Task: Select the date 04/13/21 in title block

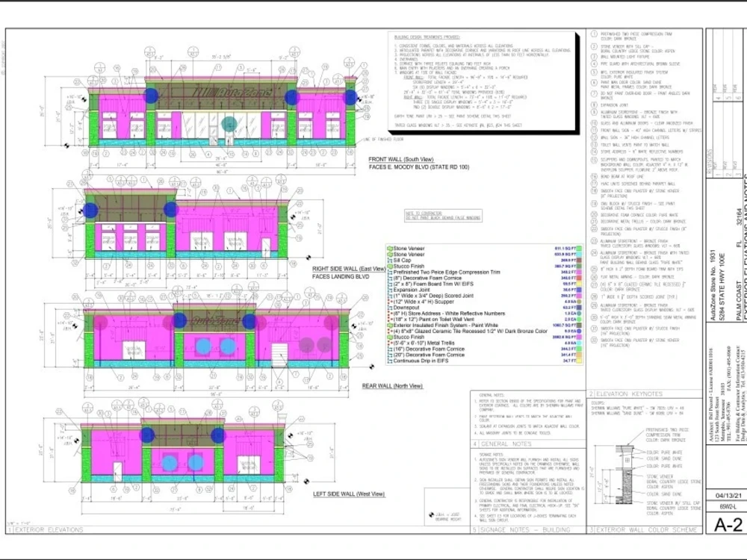Action: pyautogui.click(x=728, y=496)
